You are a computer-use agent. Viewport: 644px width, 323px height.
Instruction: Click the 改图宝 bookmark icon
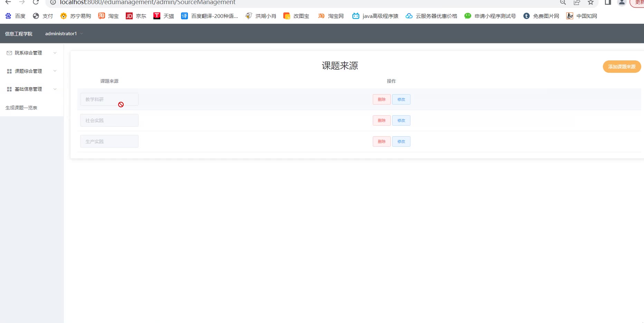[286, 16]
